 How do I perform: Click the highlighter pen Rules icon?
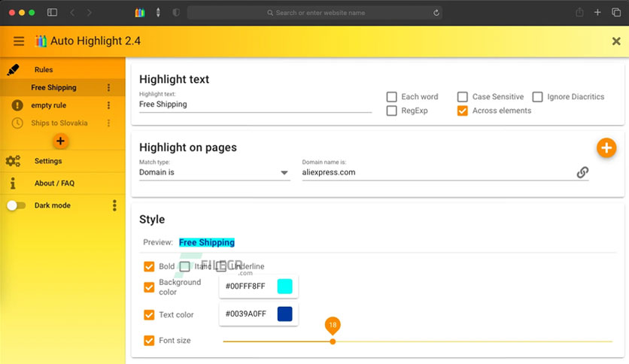tap(13, 70)
